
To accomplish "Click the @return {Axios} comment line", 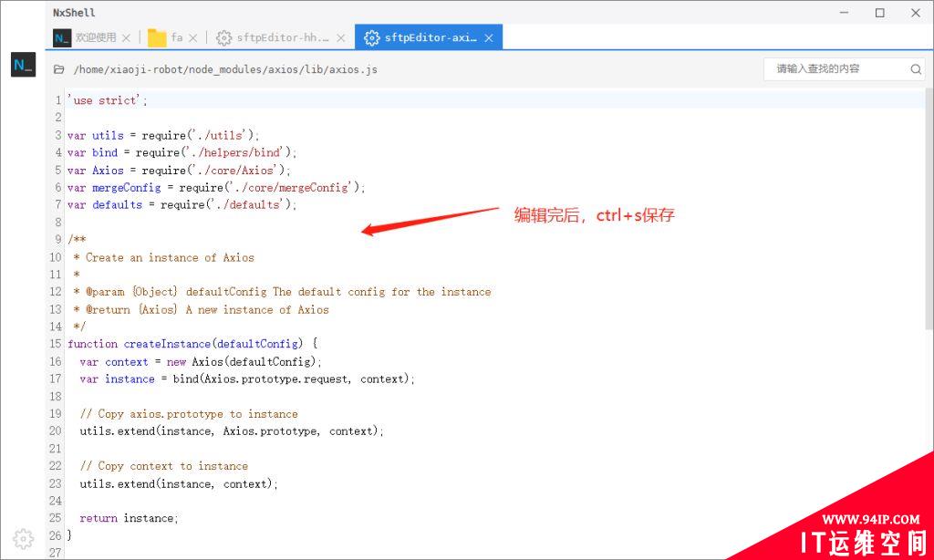I will click(x=202, y=310).
